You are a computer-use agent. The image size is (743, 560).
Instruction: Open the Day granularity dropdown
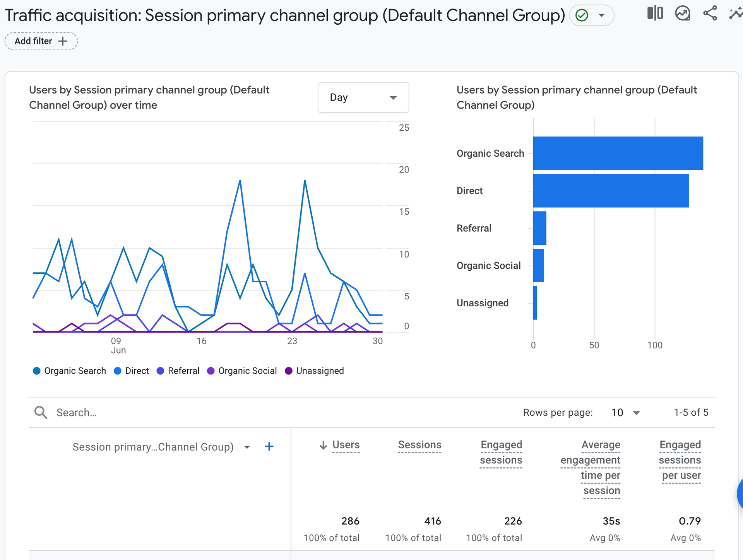[x=363, y=97]
